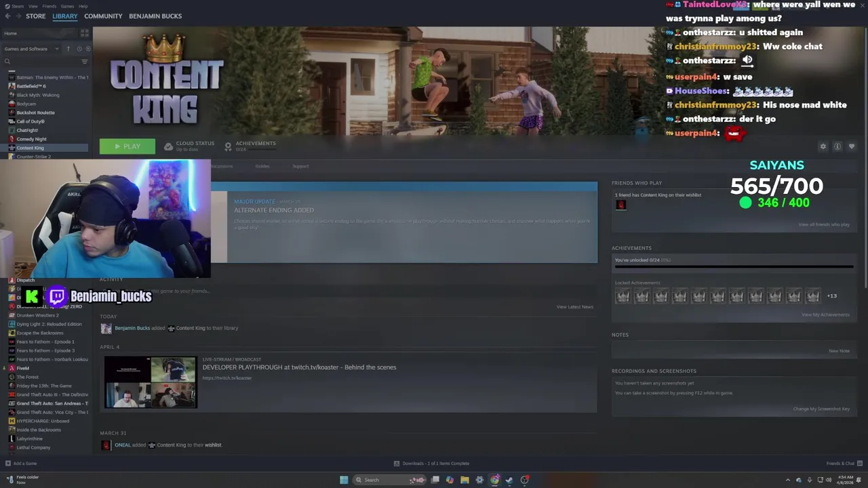Open the View menu
The width and height of the screenshot is (868, 488).
coord(33,6)
